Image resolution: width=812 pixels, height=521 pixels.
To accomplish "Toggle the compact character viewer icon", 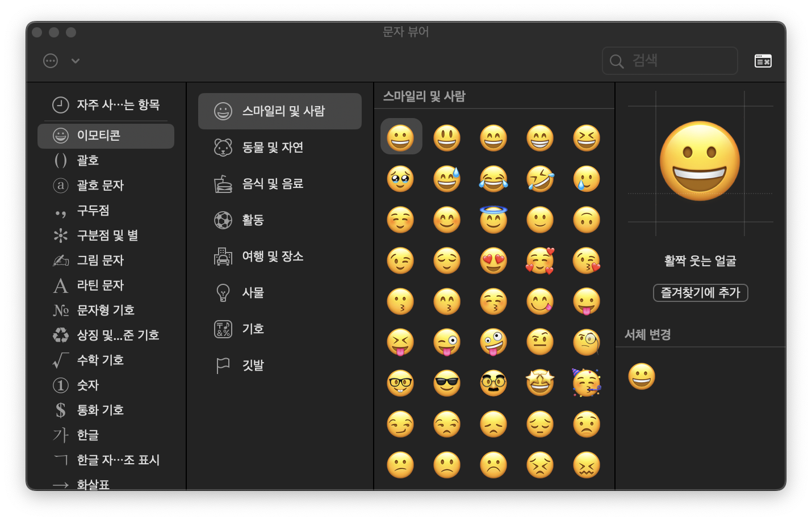I will tap(763, 61).
